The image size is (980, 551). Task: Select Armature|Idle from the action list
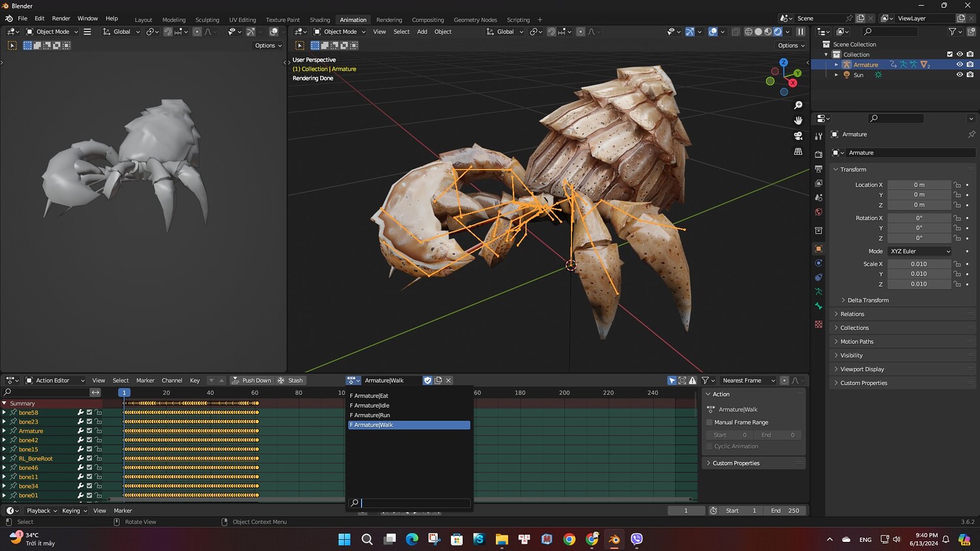[372, 405]
